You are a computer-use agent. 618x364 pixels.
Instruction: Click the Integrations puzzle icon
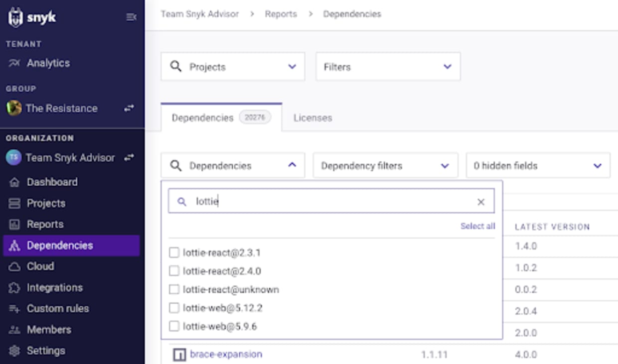tap(14, 288)
